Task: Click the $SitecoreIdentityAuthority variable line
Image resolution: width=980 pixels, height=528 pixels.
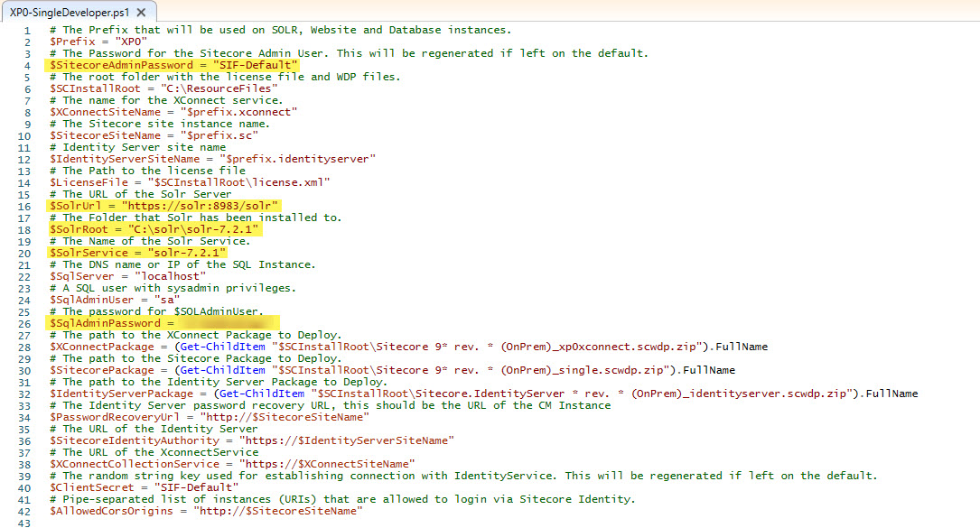Action: (252, 440)
